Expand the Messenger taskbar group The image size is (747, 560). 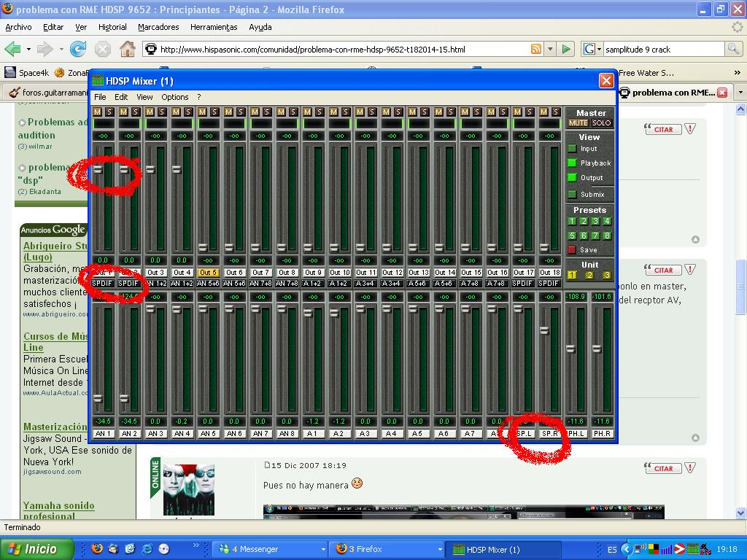coord(323,549)
